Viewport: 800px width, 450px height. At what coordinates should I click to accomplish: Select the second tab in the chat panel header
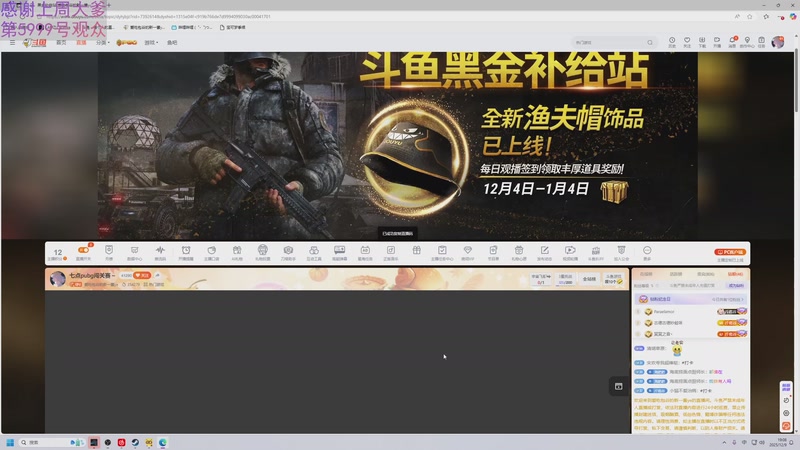pyautogui.click(x=676, y=274)
